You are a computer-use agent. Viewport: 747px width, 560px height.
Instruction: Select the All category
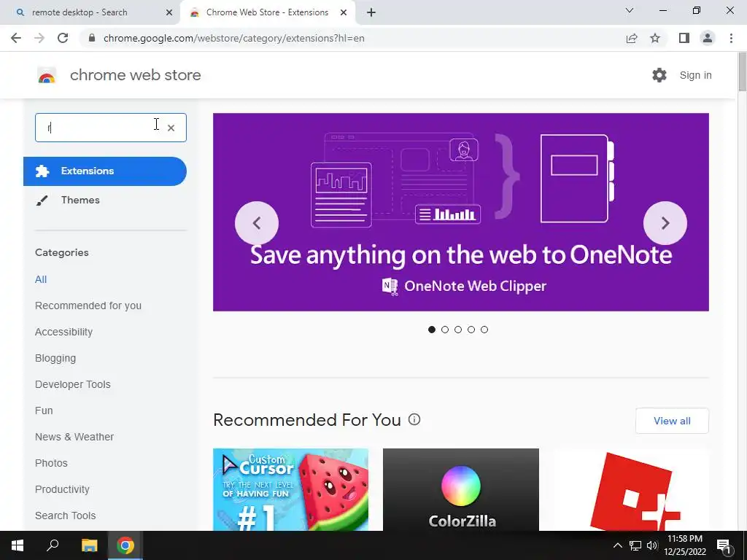pyautogui.click(x=41, y=279)
